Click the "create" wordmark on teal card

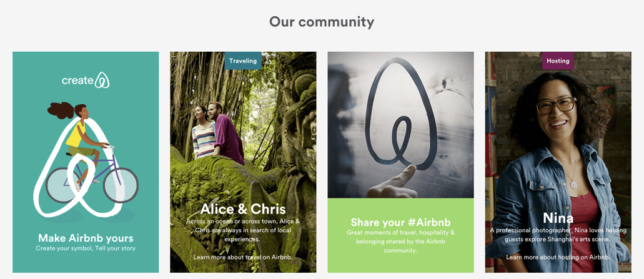pyautogui.click(x=77, y=81)
